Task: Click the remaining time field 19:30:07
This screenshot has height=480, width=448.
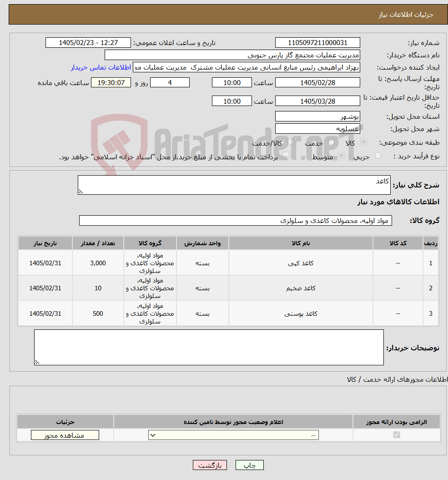Action: tap(111, 83)
